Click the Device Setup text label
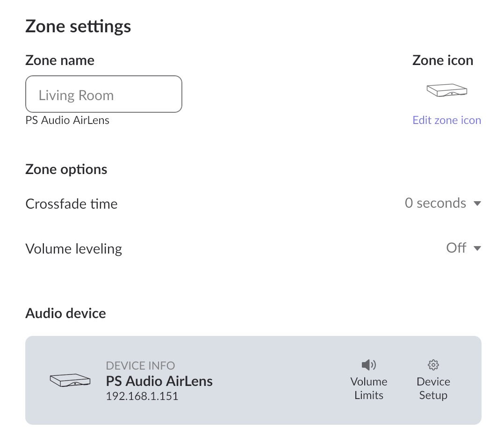504x436 pixels. (x=433, y=388)
